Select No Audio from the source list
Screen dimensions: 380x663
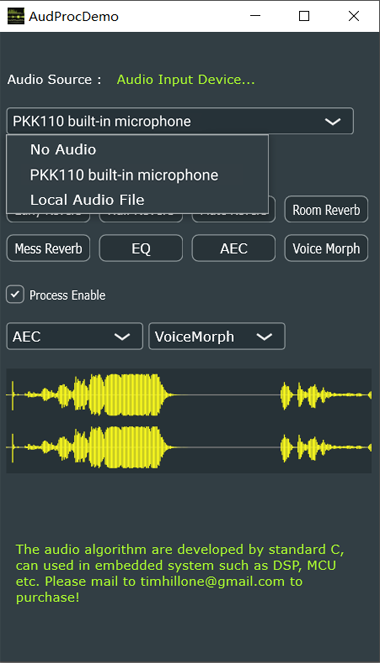point(137,150)
